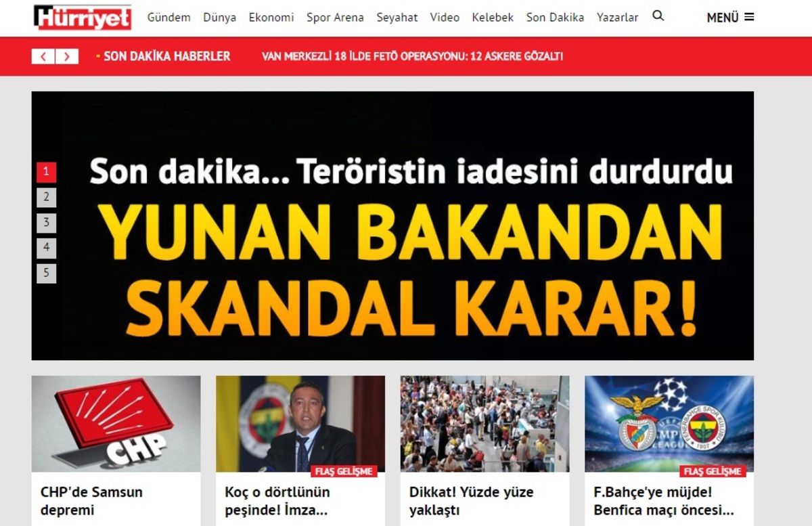This screenshot has height=526, width=812.
Task: Open the Benfica Fenerbahçe Champions League thumbnail
Action: point(669,424)
